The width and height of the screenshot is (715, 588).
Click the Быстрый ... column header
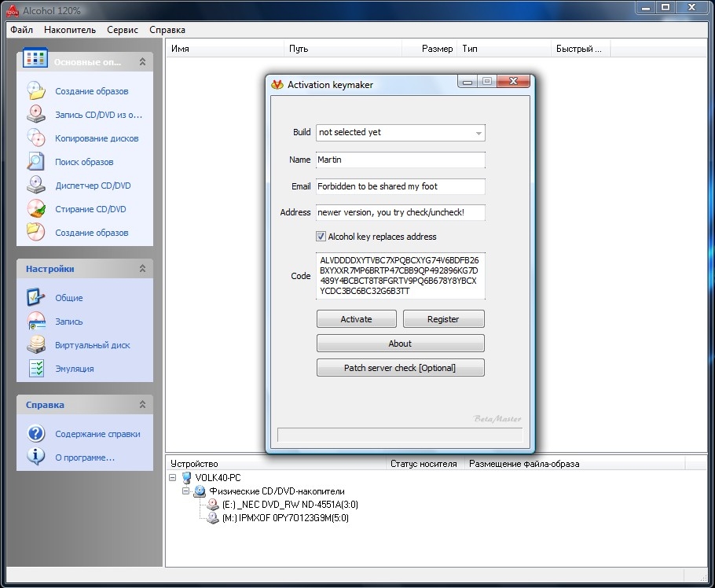581,49
